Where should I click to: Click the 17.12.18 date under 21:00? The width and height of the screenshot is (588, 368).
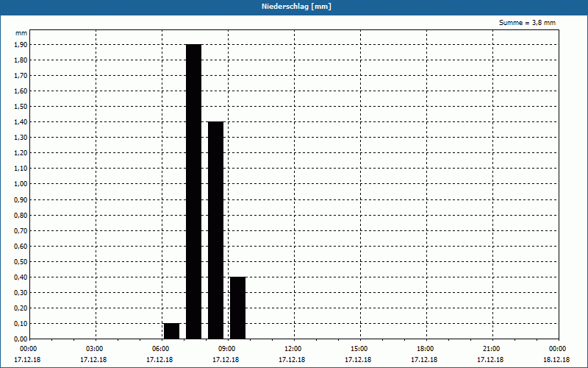[490, 360]
